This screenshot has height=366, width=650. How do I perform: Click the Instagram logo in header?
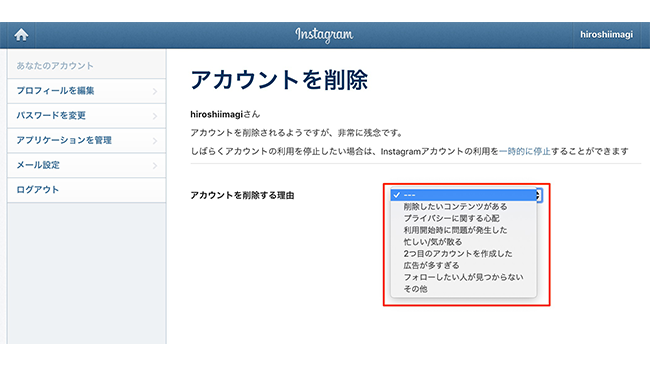324,35
